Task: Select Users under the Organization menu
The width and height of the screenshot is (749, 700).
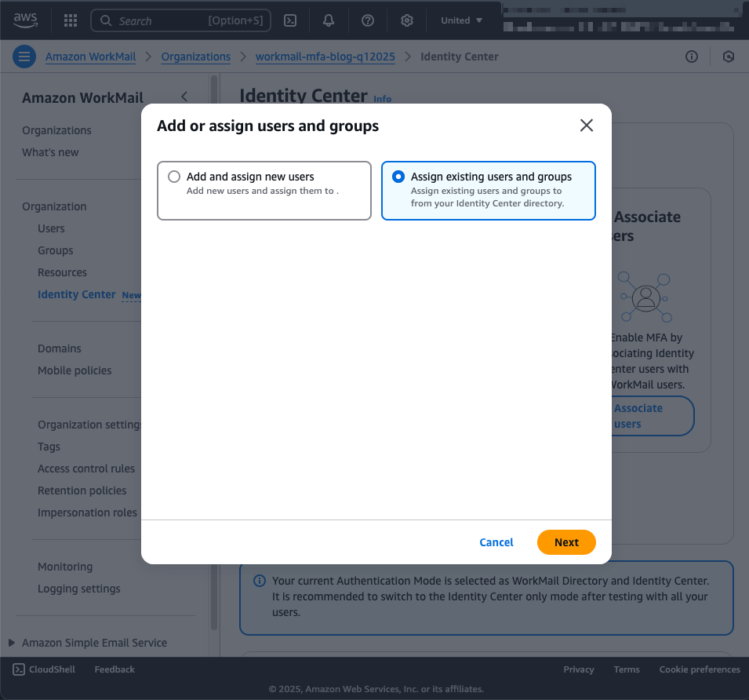Action: point(51,228)
